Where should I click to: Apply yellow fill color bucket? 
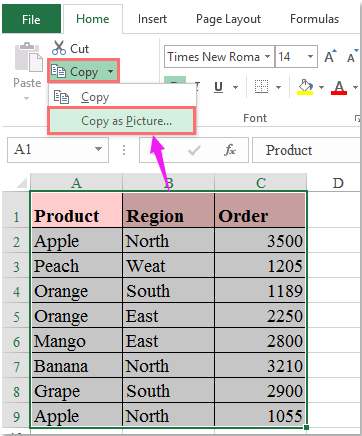point(305,87)
